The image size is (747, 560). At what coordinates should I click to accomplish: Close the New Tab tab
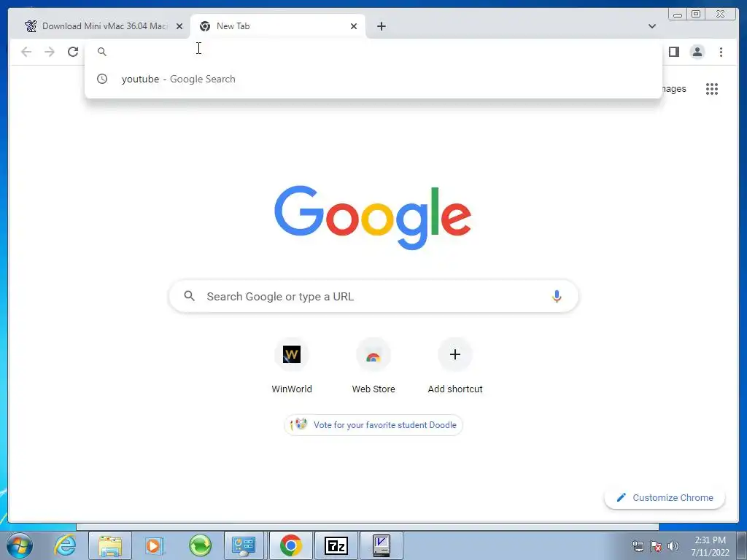354,26
